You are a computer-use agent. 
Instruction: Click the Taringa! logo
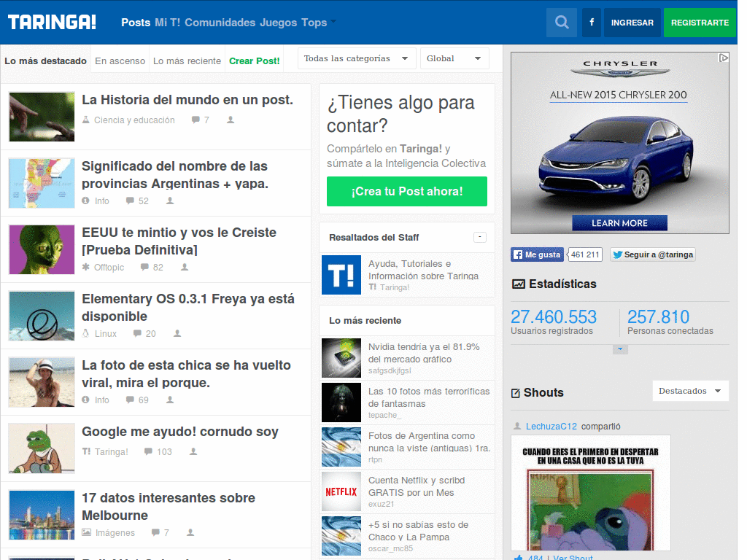click(x=52, y=22)
